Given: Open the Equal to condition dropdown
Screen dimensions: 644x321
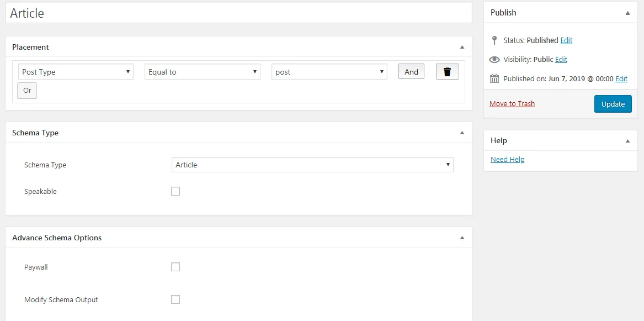Looking at the screenshot, I should 203,71.
